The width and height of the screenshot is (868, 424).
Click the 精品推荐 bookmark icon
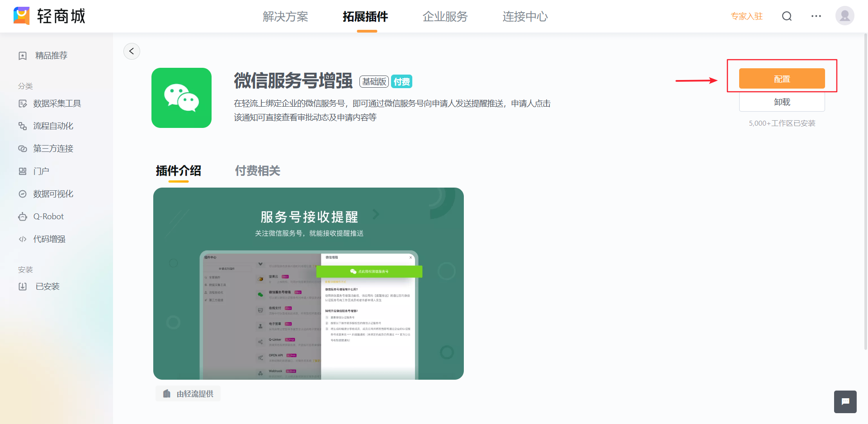(23, 56)
